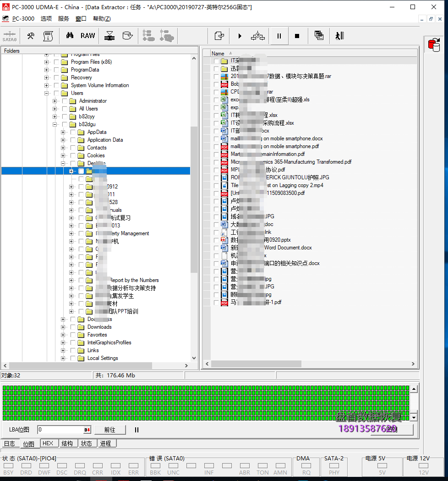The image size is (448, 481).
Task: Click into the LBA位图 input field
Action: click(60, 430)
